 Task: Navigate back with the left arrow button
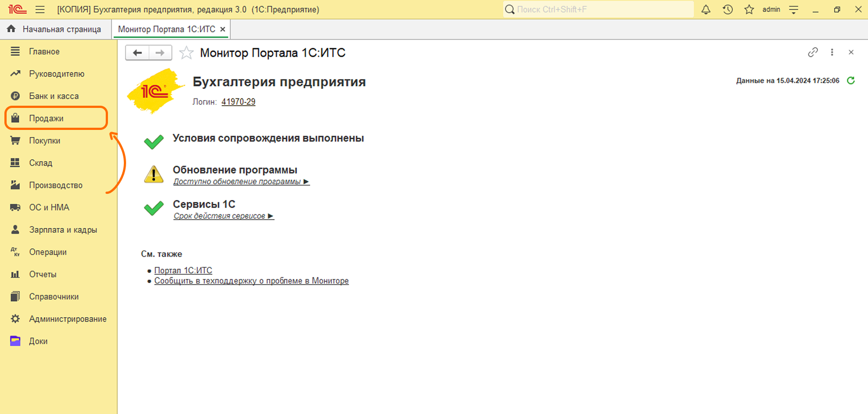click(x=137, y=53)
